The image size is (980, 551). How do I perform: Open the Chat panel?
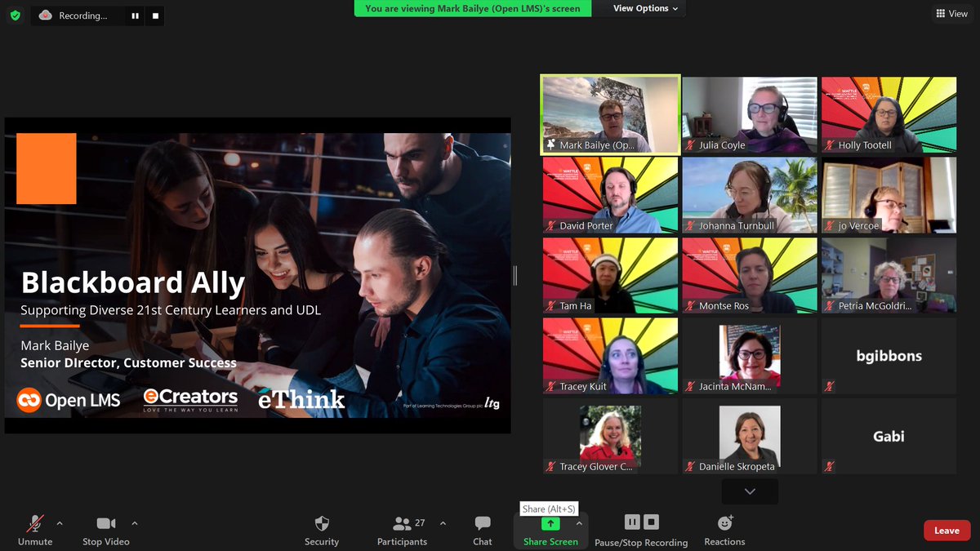click(483, 530)
